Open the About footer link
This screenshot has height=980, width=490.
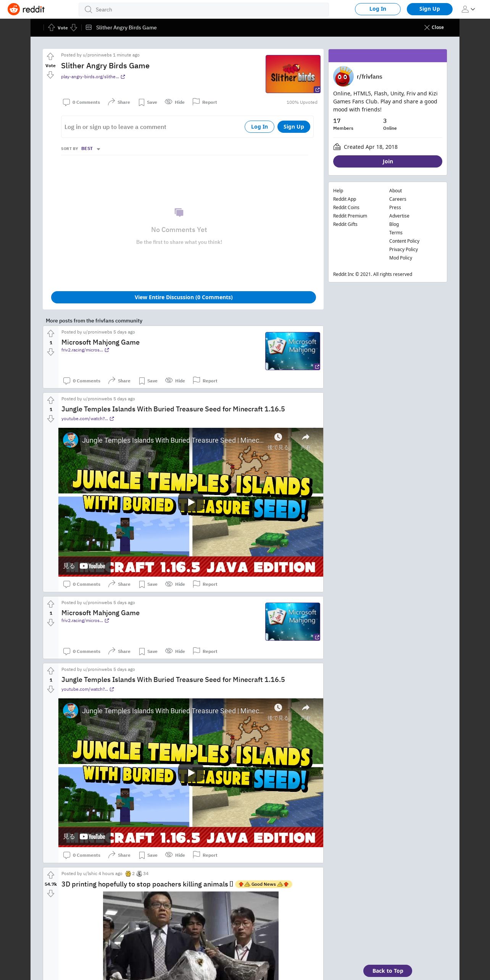pyautogui.click(x=395, y=191)
